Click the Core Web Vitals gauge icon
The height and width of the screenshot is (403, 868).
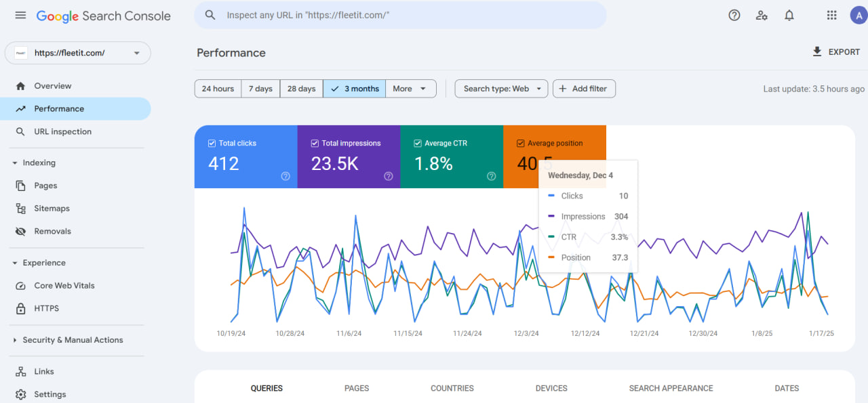coord(20,286)
